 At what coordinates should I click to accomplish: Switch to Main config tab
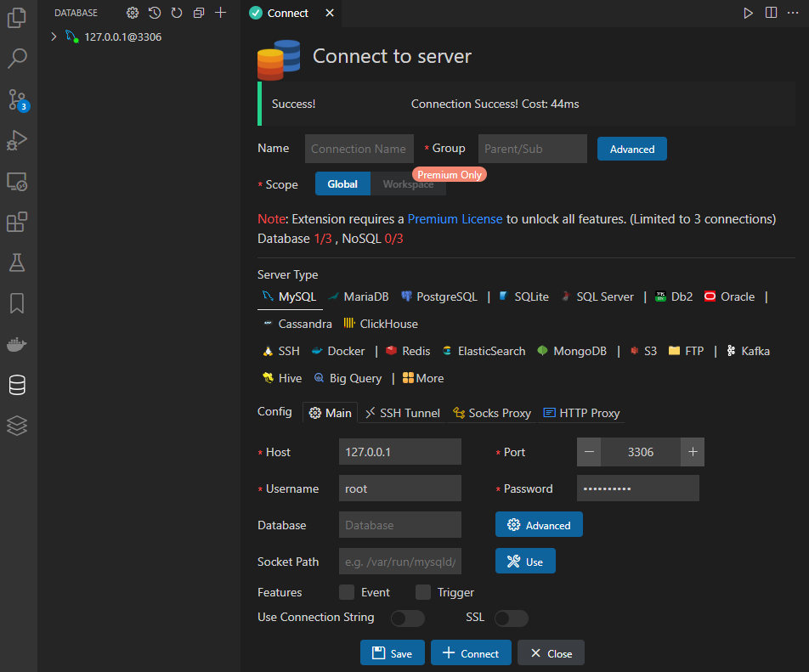tap(331, 413)
